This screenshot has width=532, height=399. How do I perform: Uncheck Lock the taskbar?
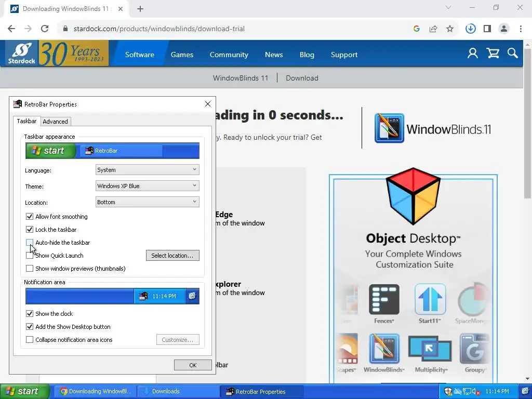pyautogui.click(x=30, y=229)
